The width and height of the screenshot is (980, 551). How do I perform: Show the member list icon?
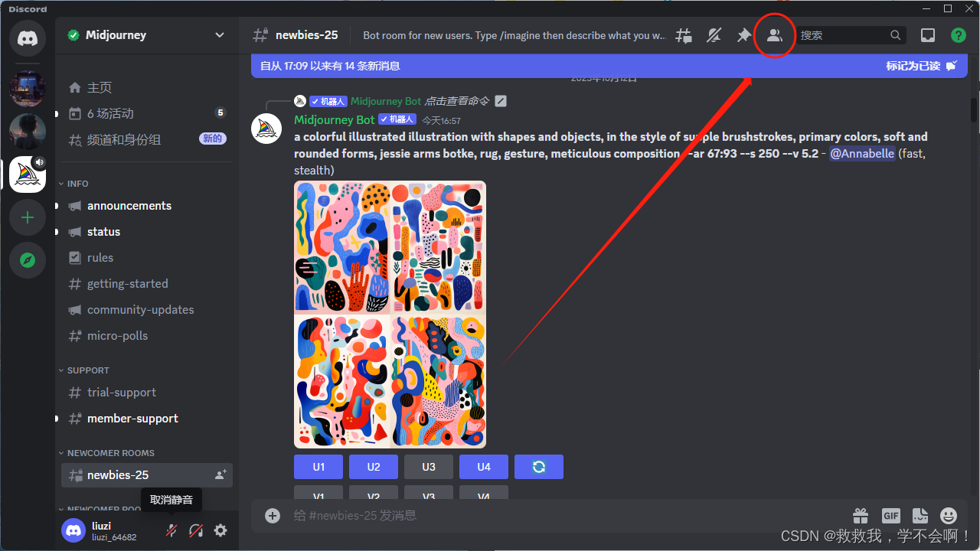(775, 35)
